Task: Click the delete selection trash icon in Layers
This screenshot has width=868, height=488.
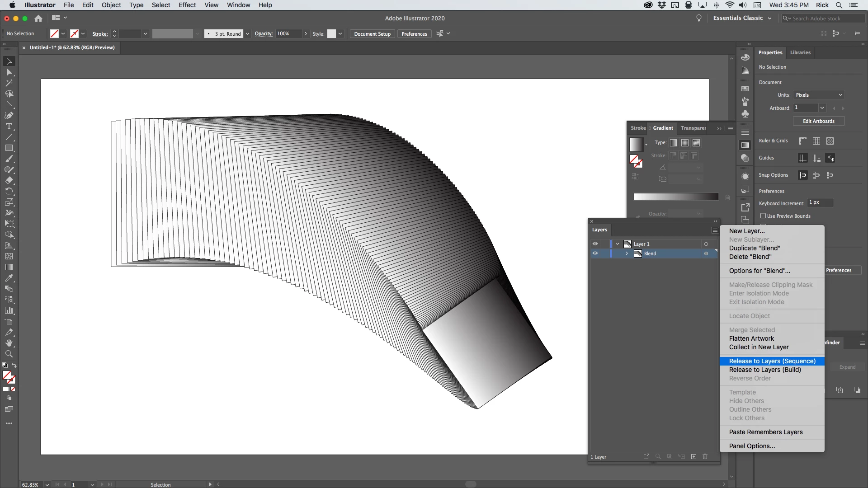Action: pos(705,457)
